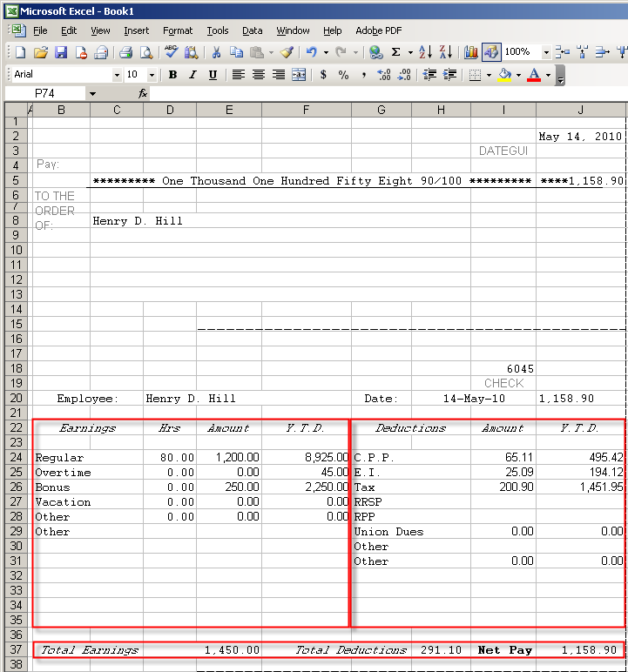Screen dimensions: 628x672
Task: Open the Print Preview tool
Action: tap(145, 52)
